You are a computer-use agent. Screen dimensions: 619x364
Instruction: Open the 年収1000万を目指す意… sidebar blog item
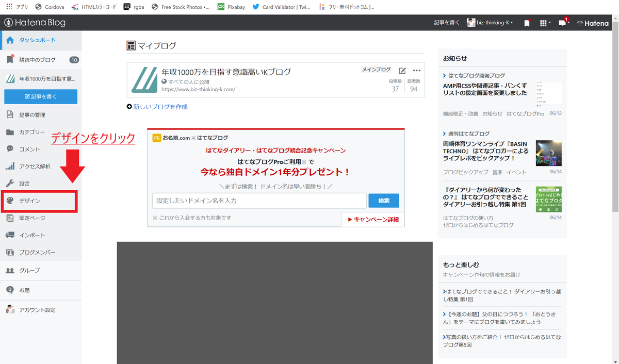click(x=41, y=79)
